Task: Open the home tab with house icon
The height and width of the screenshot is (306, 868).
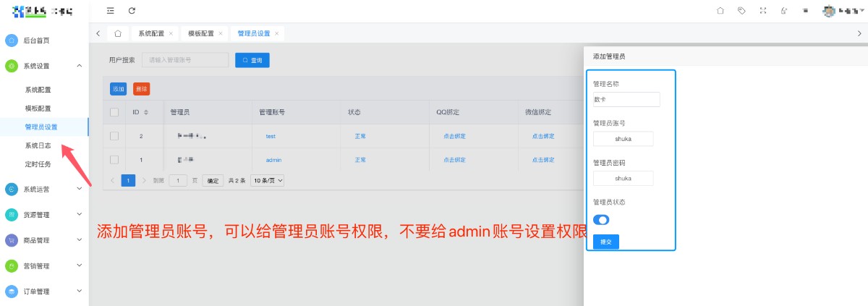Action: (118, 33)
